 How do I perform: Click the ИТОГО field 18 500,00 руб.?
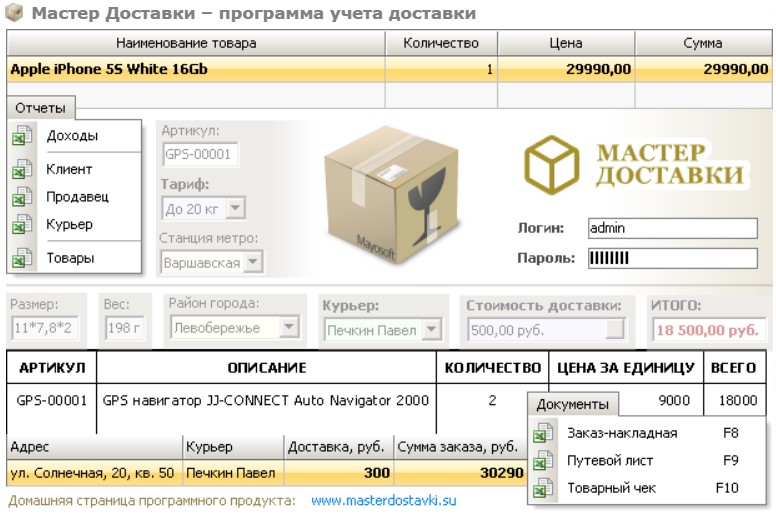[x=708, y=330]
